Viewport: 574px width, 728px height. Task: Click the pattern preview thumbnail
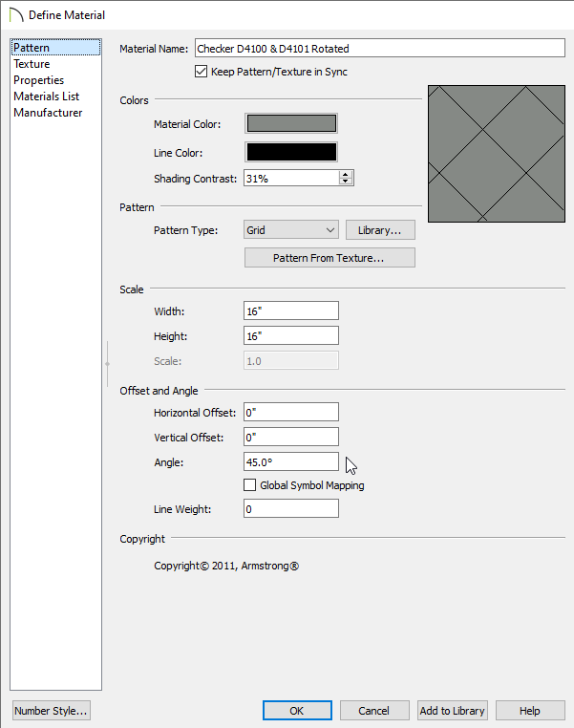coord(497,154)
